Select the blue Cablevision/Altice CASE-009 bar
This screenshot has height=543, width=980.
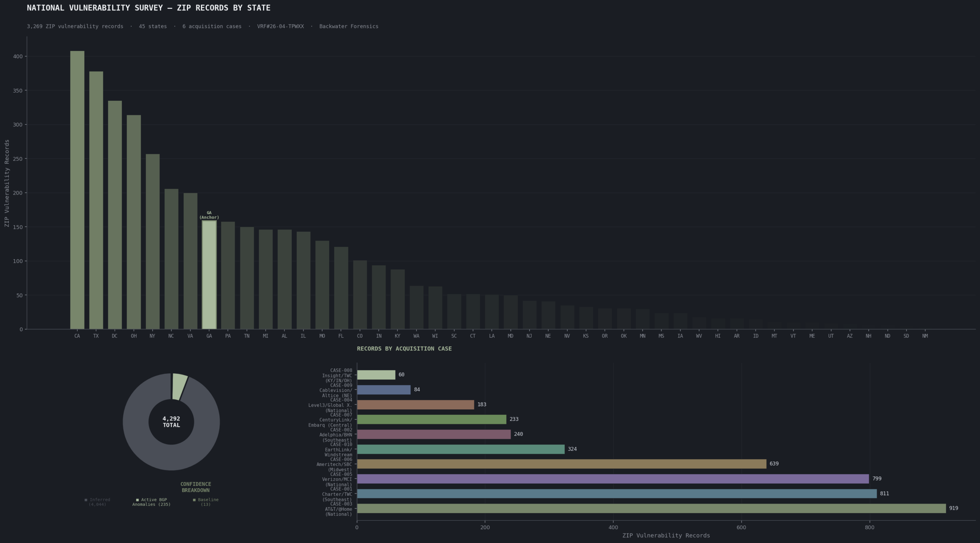[x=384, y=390]
